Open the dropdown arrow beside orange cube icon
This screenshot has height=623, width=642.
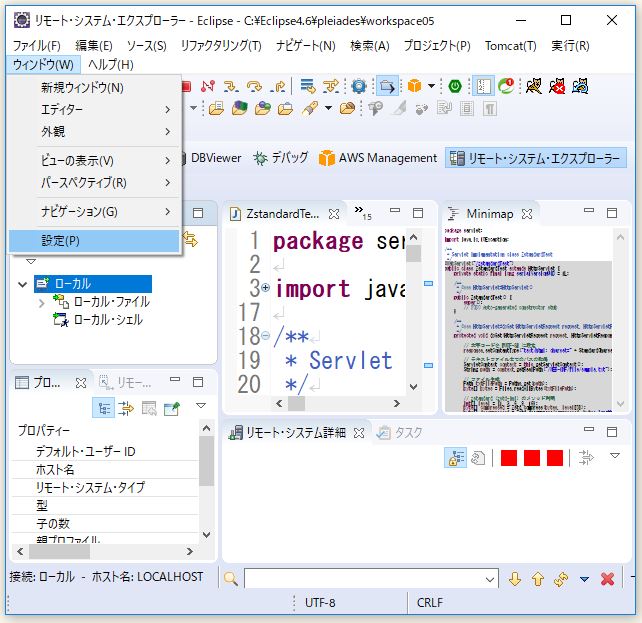pyautogui.click(x=432, y=86)
